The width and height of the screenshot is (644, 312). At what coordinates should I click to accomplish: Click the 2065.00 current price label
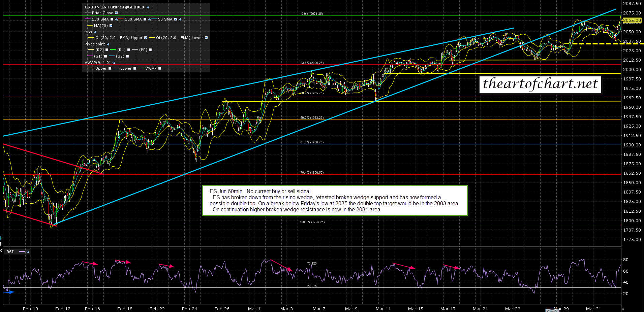tap(632, 20)
